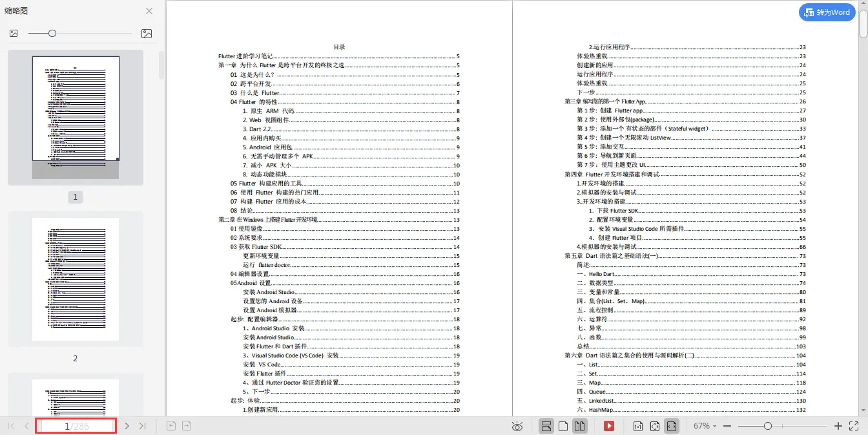Screen dimensions: 868x435
Task: Jump to the last page
Action: (143, 426)
